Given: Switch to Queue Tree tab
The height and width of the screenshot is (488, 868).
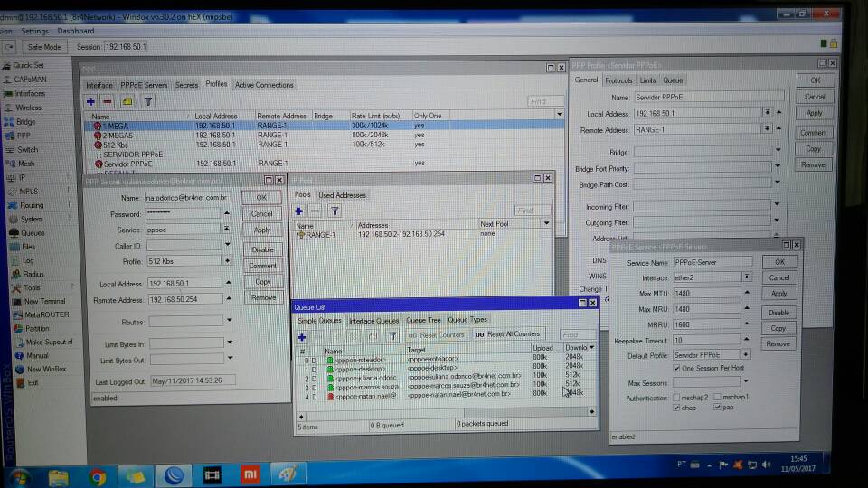Looking at the screenshot, I should (x=423, y=320).
